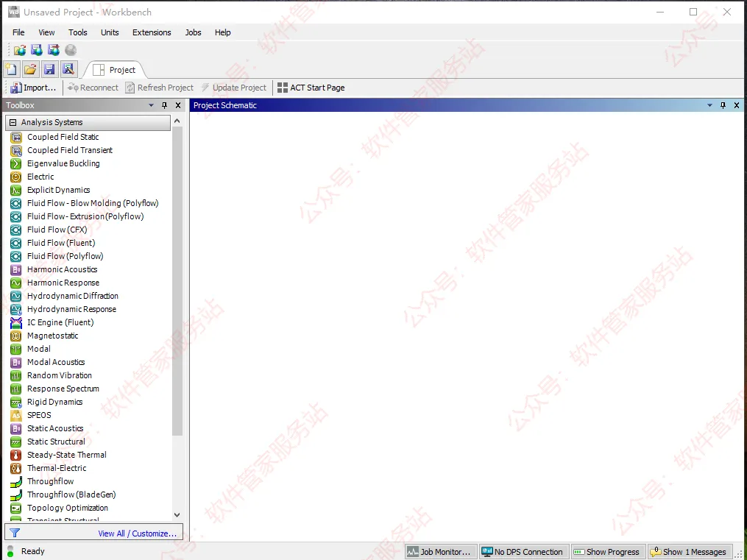
Task: Click the Toolbox filter funnel icon
Action: (x=15, y=533)
